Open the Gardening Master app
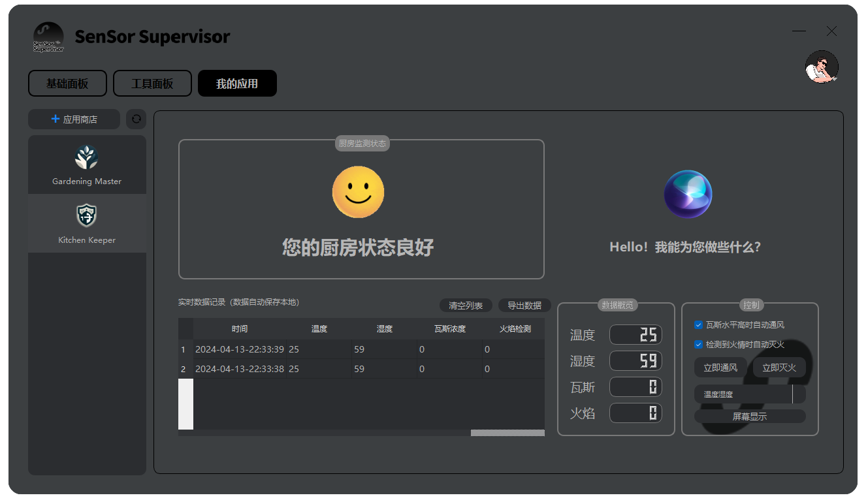The height and width of the screenshot is (504, 868). [x=87, y=165]
